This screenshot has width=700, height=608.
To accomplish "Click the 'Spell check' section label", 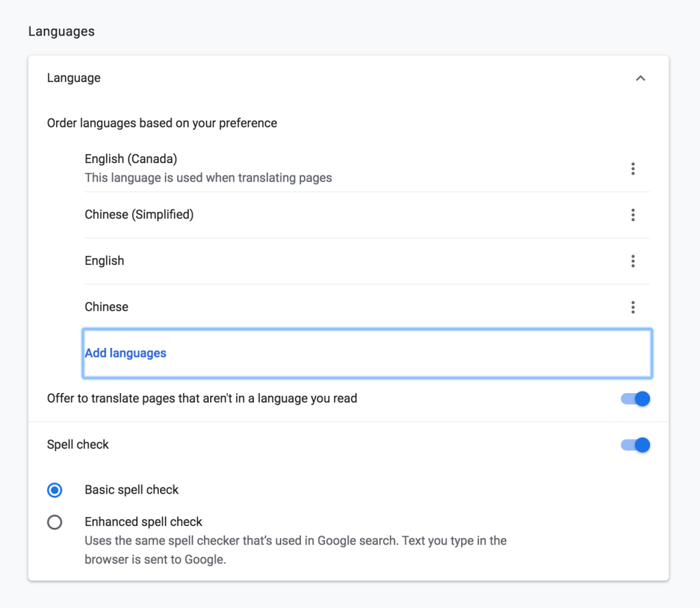I will [x=78, y=445].
